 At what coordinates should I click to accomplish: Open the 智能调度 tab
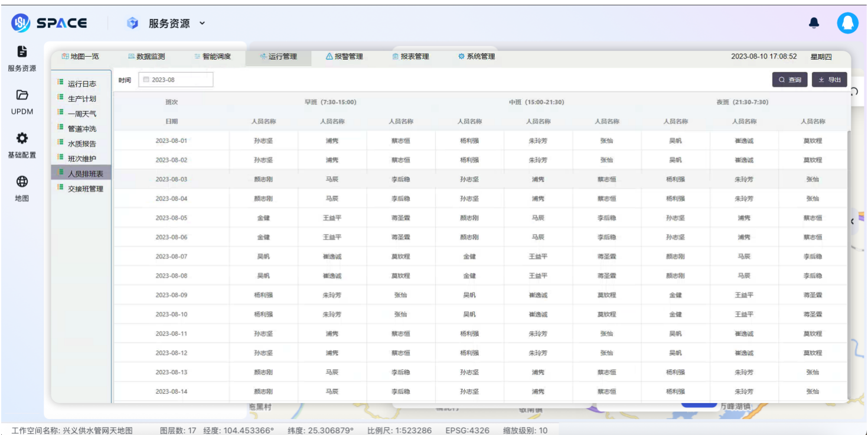(x=213, y=57)
